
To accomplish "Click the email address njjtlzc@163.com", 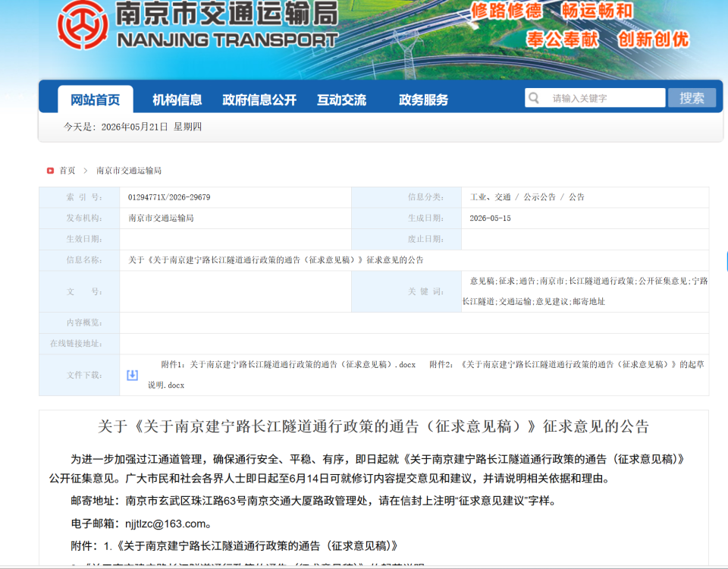I will point(165,523).
